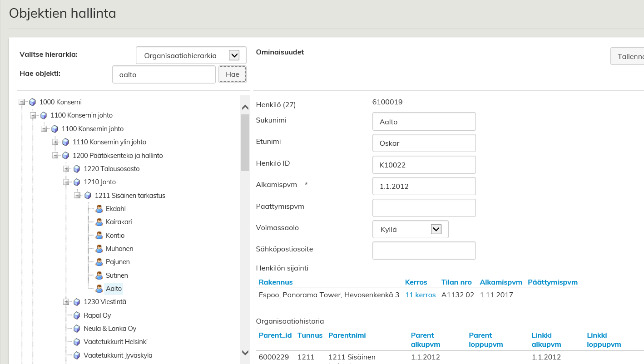Viewport: 644px width, 364px height.
Task: Click the cube icon for 1000 Konserni
Action: pyautogui.click(x=32, y=102)
